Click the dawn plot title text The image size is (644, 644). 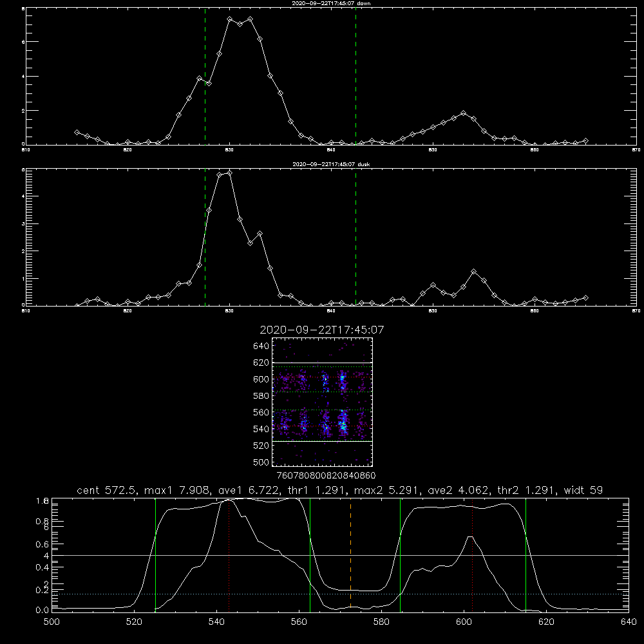click(x=331, y=3)
